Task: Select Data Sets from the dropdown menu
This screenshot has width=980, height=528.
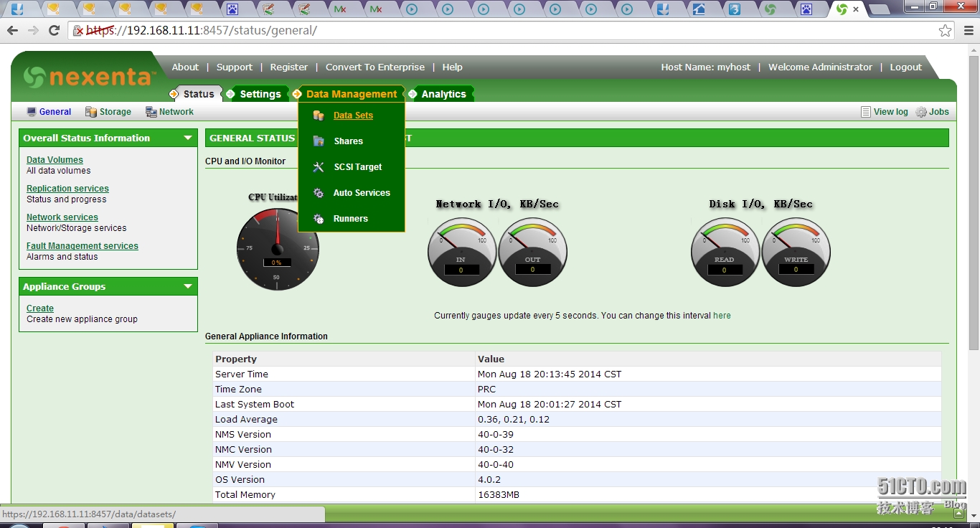Action: 353,115
